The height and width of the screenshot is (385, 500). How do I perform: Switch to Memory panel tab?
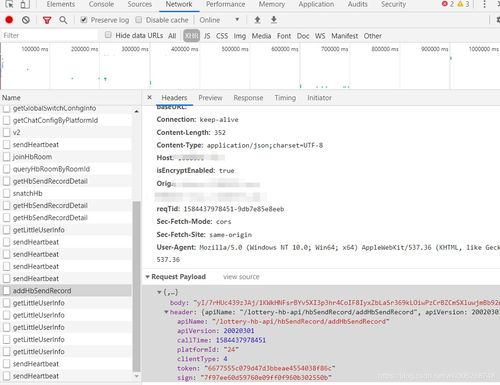(x=272, y=4)
